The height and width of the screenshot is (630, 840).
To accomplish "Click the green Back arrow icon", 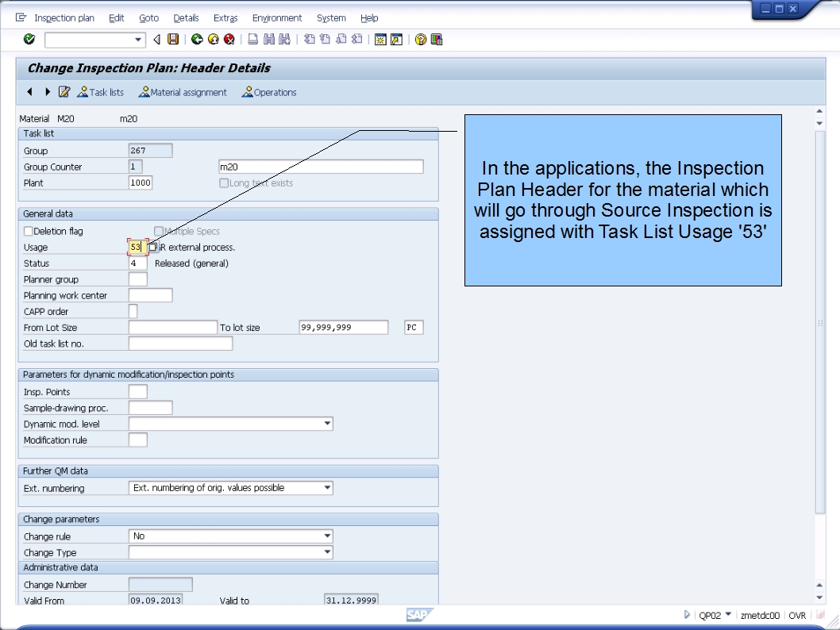I will tap(197, 39).
